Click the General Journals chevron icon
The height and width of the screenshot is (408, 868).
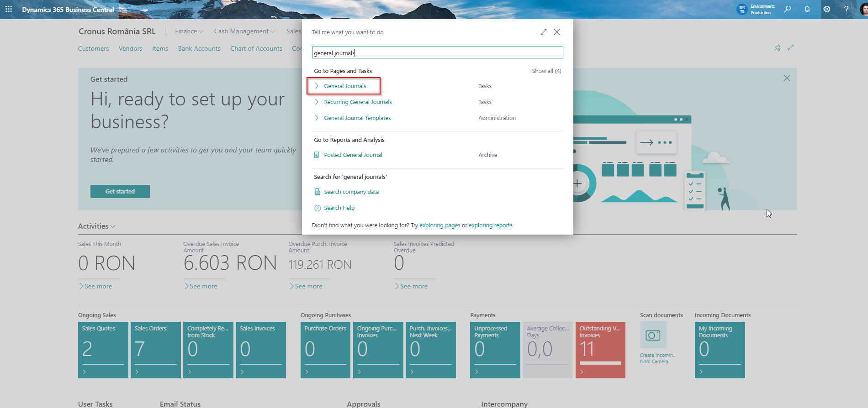[317, 86]
